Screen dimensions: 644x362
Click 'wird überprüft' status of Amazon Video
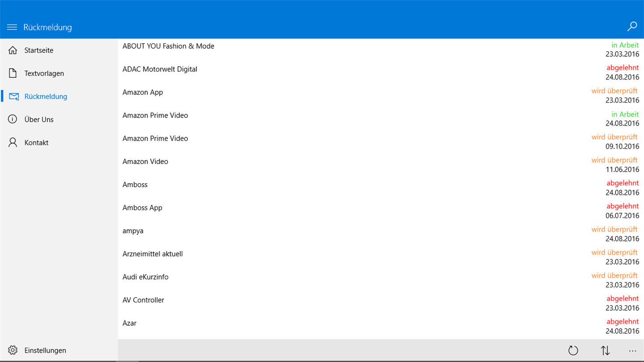(x=615, y=160)
